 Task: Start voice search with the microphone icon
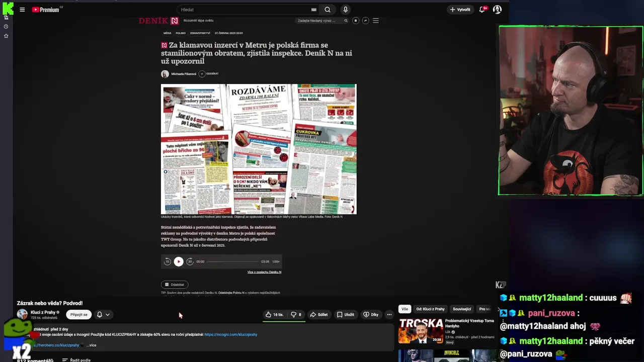tap(345, 10)
